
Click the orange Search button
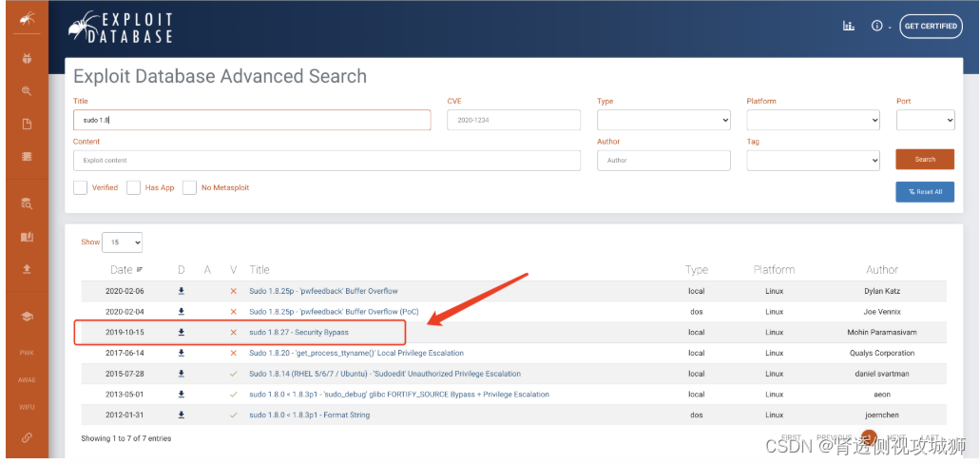(x=924, y=160)
